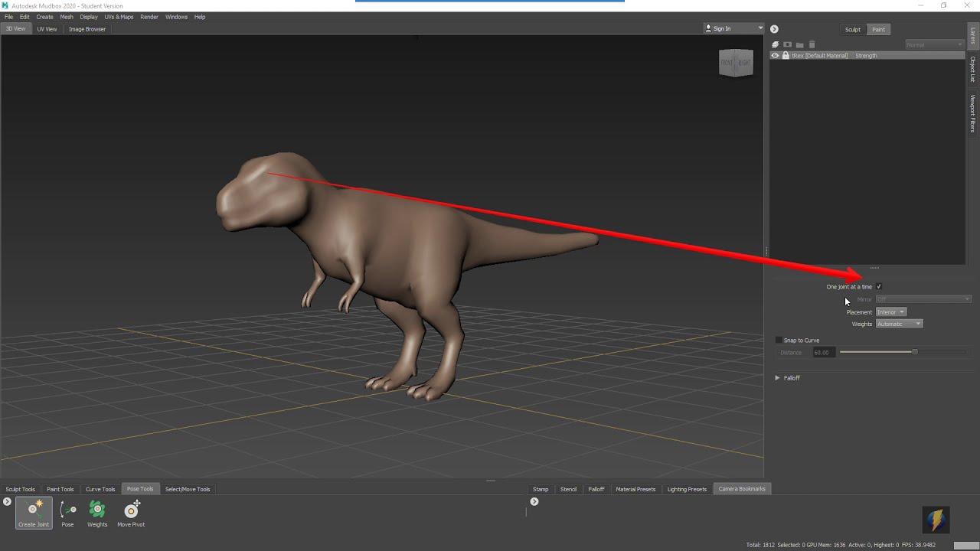Open the Placement dropdown
Screen dimensions: 980x551
[x=891, y=312]
